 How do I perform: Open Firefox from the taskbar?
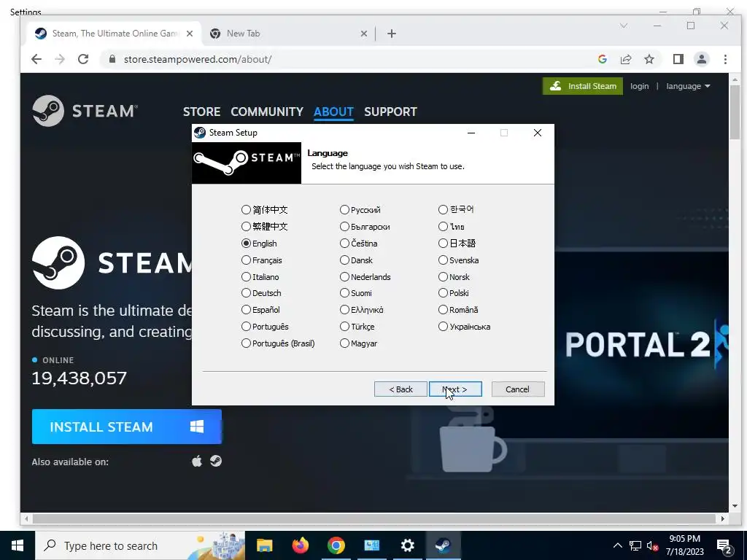[300, 545]
